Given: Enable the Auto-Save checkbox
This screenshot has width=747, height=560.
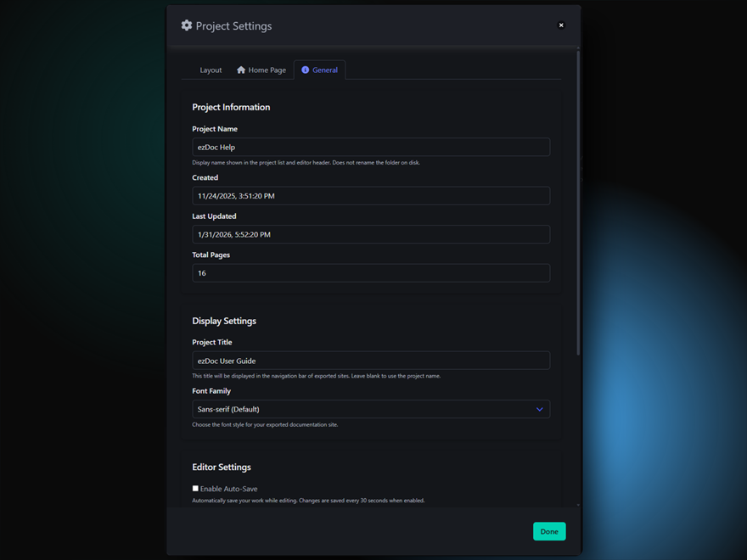Looking at the screenshot, I should pyautogui.click(x=195, y=489).
